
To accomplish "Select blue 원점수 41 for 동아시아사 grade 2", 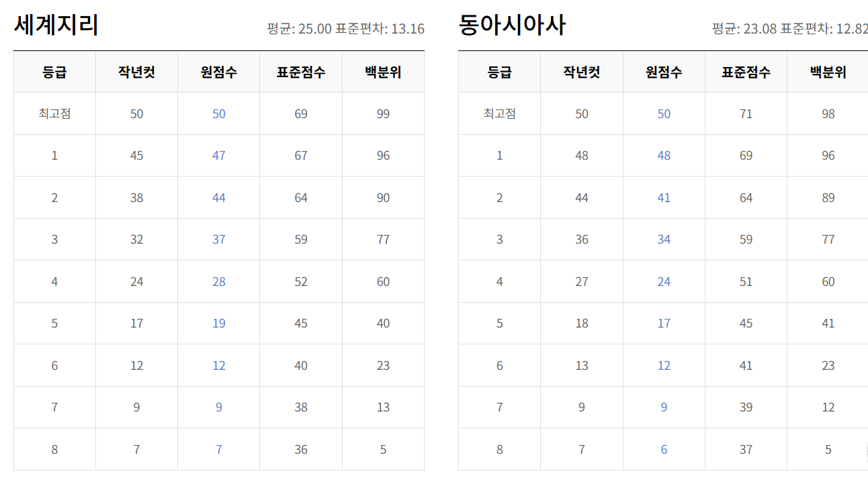I will [x=663, y=197].
